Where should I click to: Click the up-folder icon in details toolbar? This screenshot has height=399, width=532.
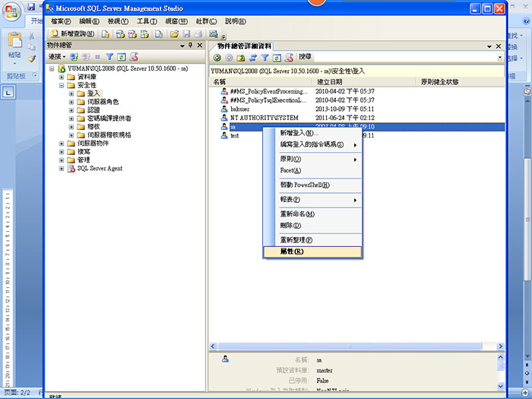tap(241, 57)
